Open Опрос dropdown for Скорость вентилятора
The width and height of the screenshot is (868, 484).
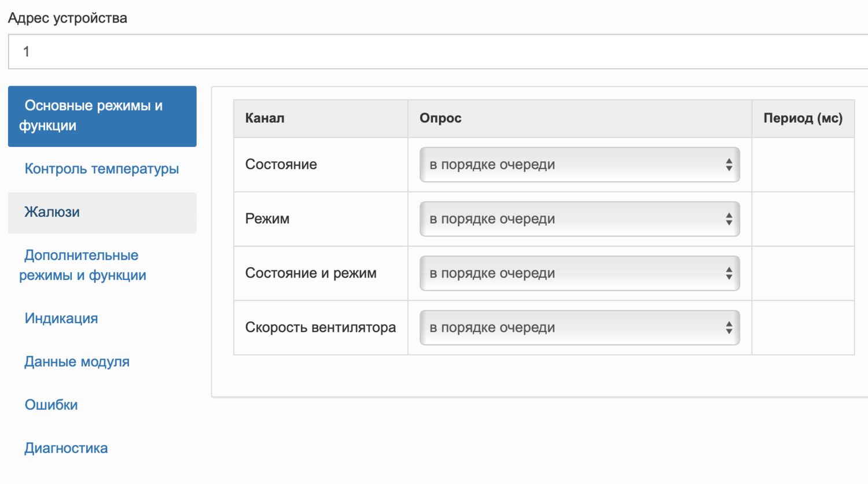pos(579,328)
